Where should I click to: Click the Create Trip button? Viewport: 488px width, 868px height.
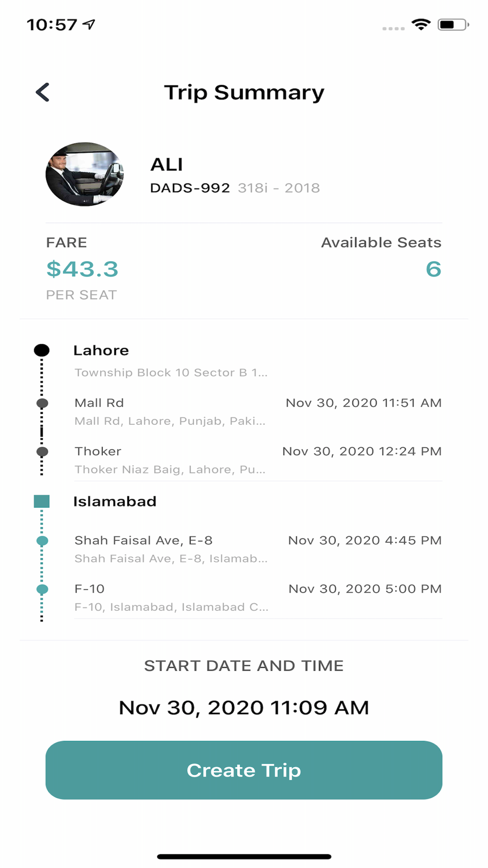244,770
